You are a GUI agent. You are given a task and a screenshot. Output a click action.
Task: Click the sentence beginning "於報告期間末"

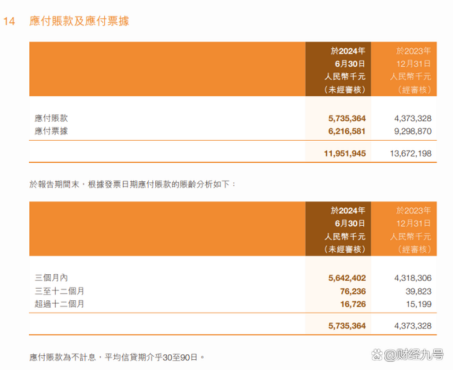pyautogui.click(x=132, y=184)
